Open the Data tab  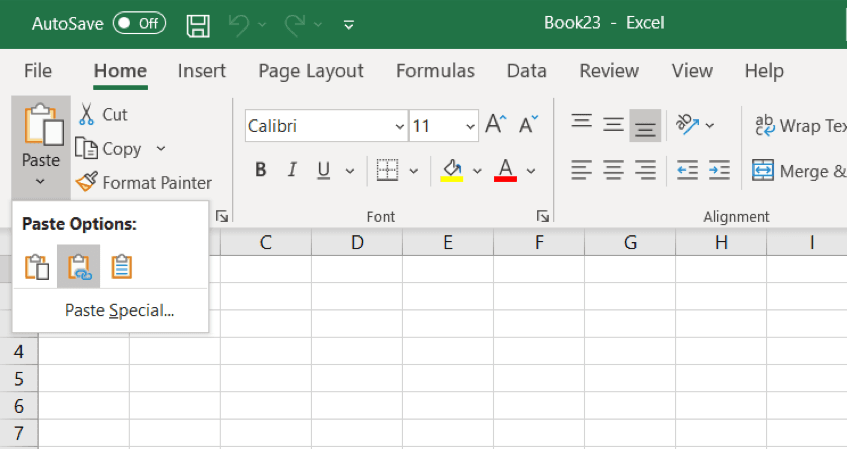click(527, 71)
